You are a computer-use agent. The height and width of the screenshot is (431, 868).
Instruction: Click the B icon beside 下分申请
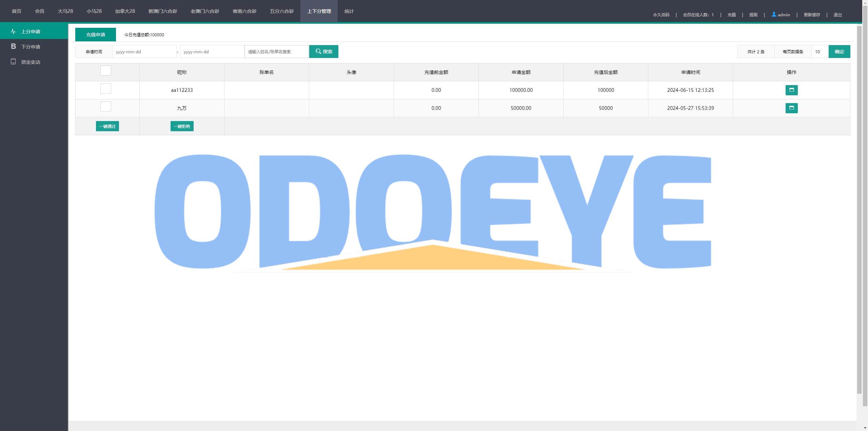click(13, 46)
